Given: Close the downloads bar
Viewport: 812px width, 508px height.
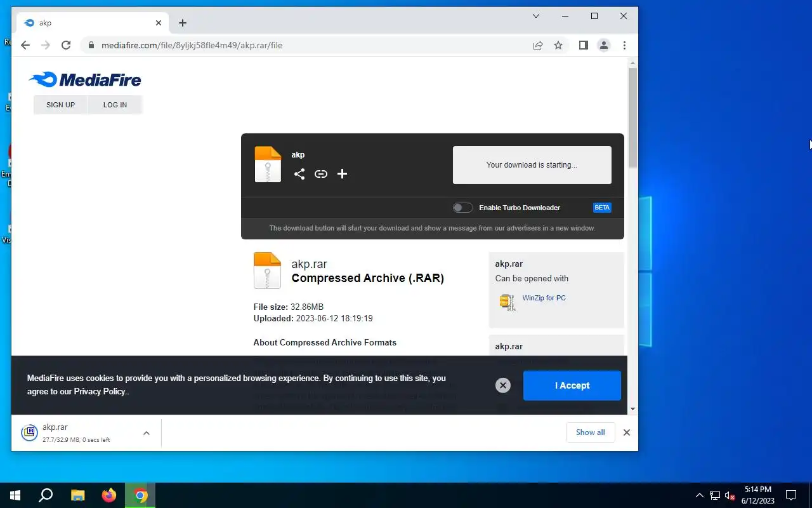Looking at the screenshot, I should click(627, 432).
